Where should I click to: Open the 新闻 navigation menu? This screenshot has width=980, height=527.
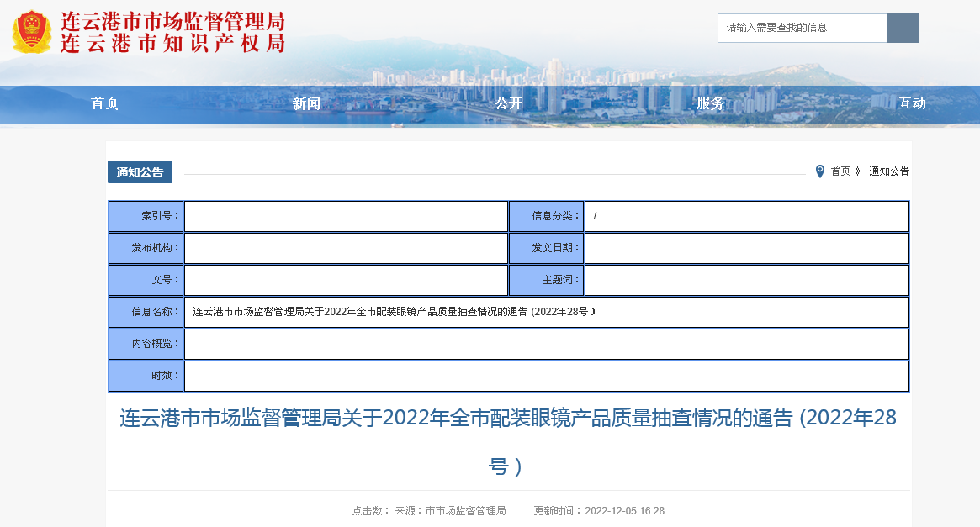point(306,103)
